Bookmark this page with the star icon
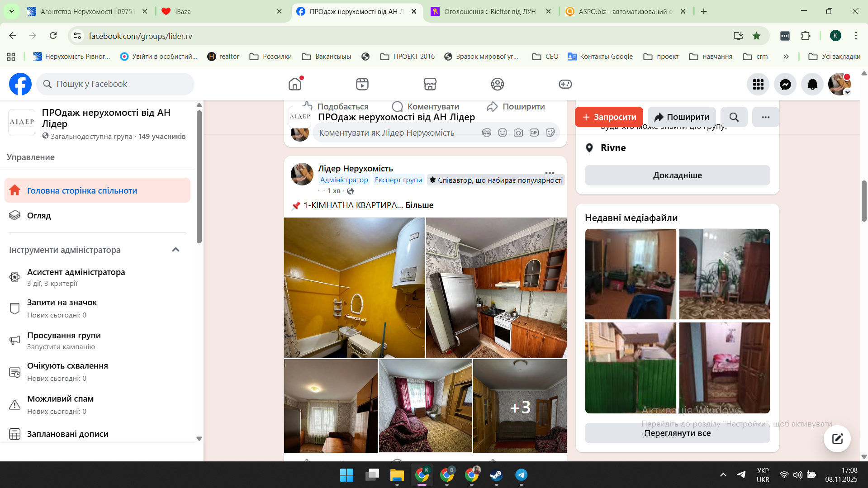This screenshot has height=488, width=868. pos(756,36)
